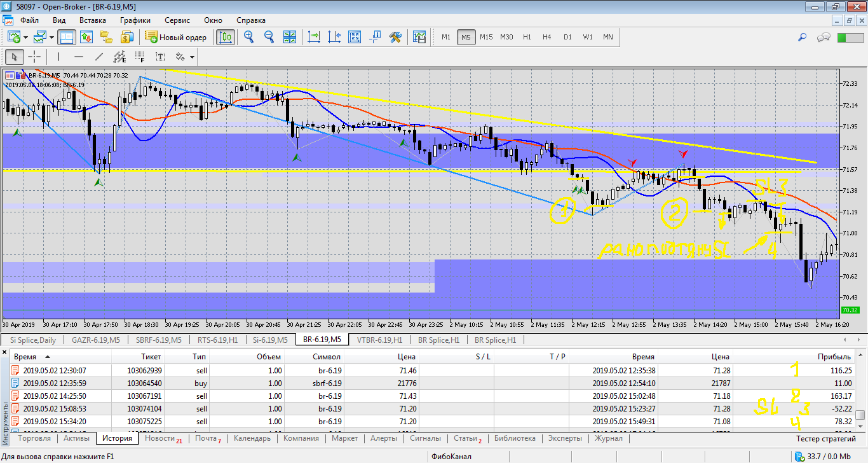Viewport: 868px width, 463px height.
Task: Expand the new chart dropdown arrow
Action: 26,37
